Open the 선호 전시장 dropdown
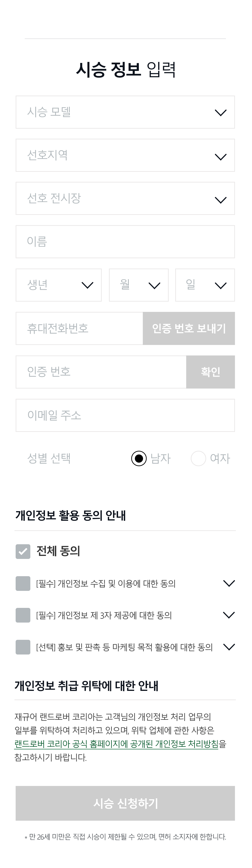Screen dimensions: 252x868 (125, 198)
